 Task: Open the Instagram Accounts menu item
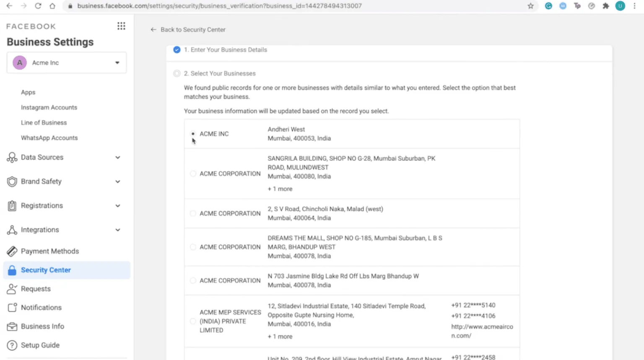(x=49, y=107)
